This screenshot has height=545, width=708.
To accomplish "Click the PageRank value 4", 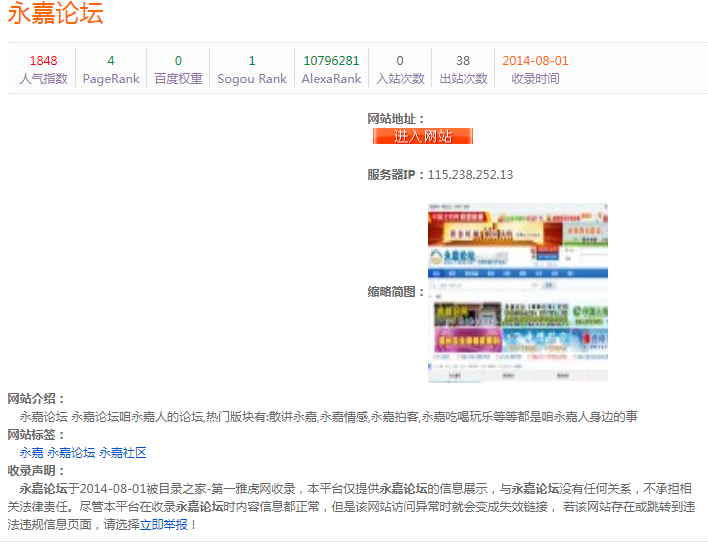I will click(x=111, y=61).
